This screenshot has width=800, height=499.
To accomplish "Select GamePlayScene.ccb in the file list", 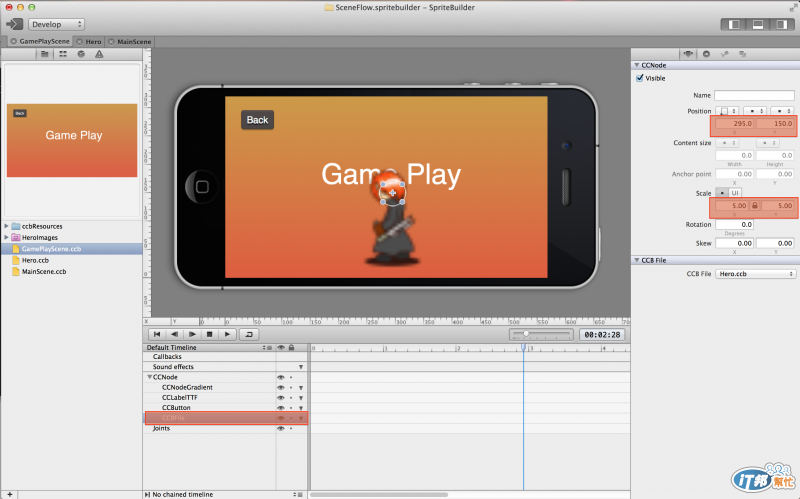I will (51, 248).
